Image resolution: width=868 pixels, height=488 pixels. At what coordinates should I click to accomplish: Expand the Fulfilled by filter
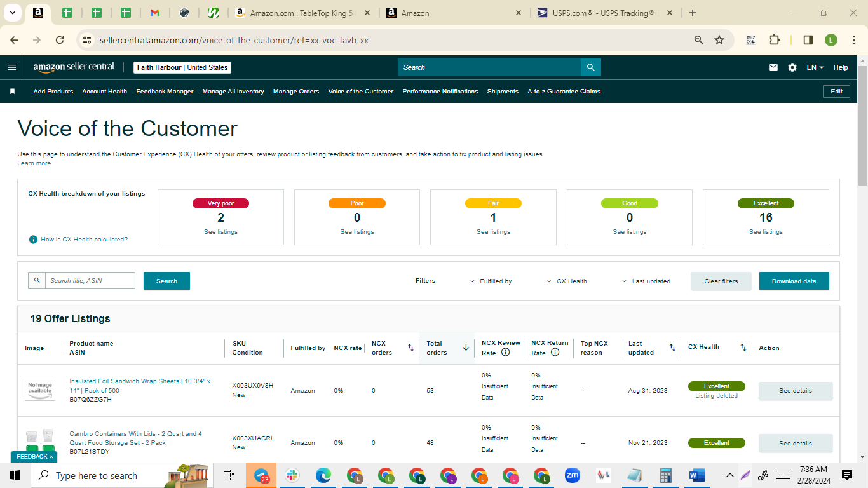[x=491, y=281]
